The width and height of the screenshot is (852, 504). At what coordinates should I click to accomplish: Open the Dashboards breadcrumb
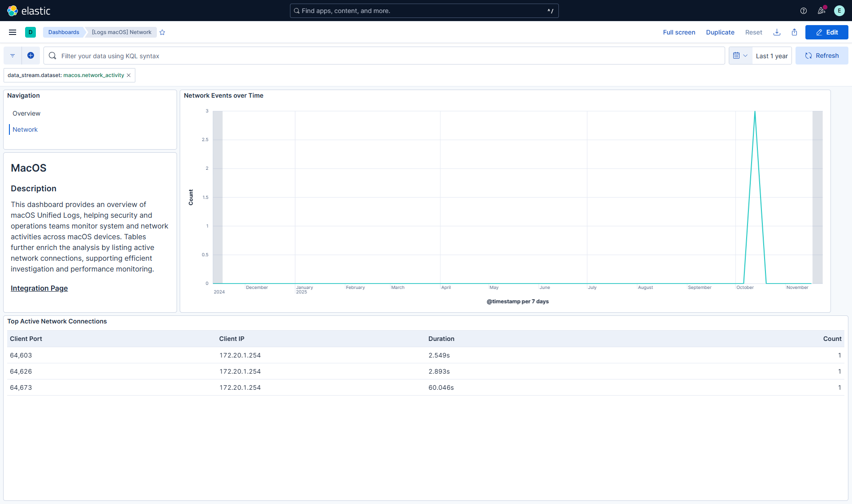64,32
